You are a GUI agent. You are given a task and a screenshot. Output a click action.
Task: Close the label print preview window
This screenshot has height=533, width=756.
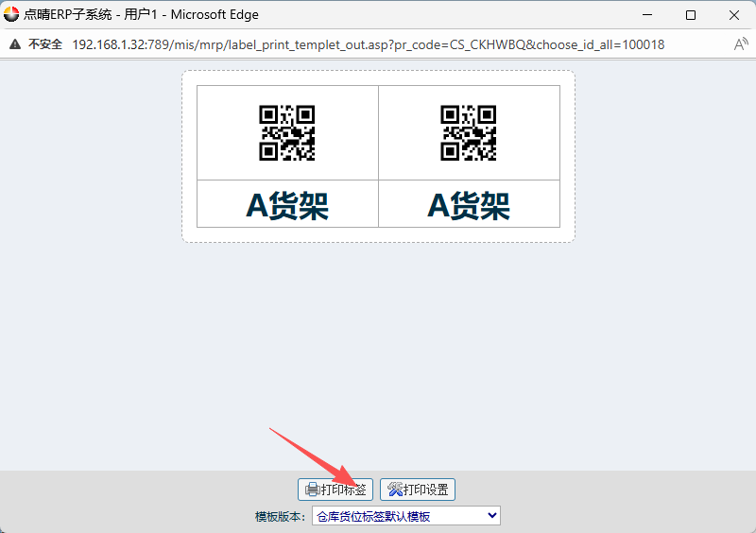[x=734, y=15]
